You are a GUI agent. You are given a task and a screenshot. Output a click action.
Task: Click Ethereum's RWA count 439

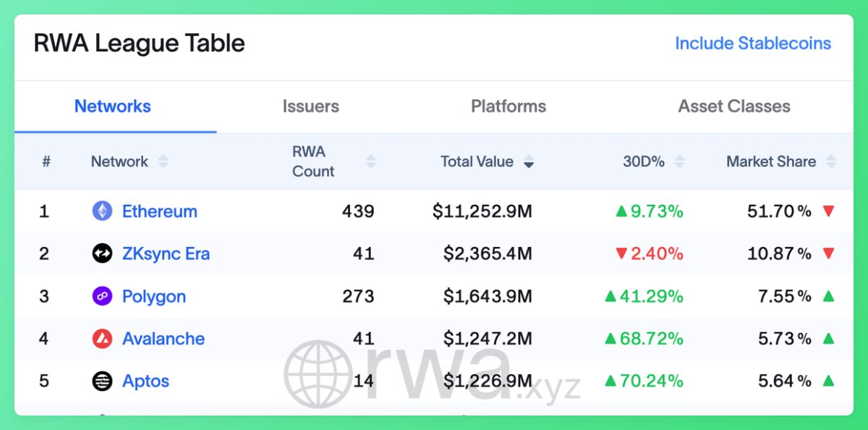(358, 211)
